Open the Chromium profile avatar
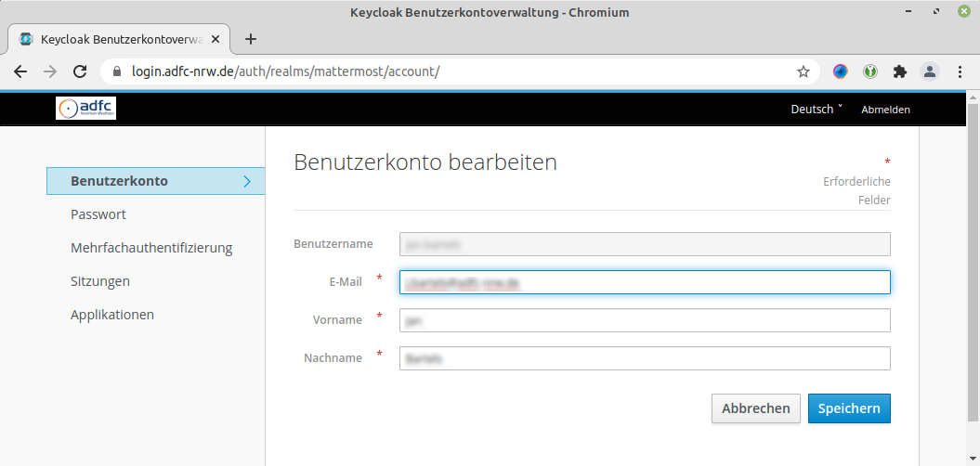This screenshot has height=466, width=980. (x=930, y=71)
